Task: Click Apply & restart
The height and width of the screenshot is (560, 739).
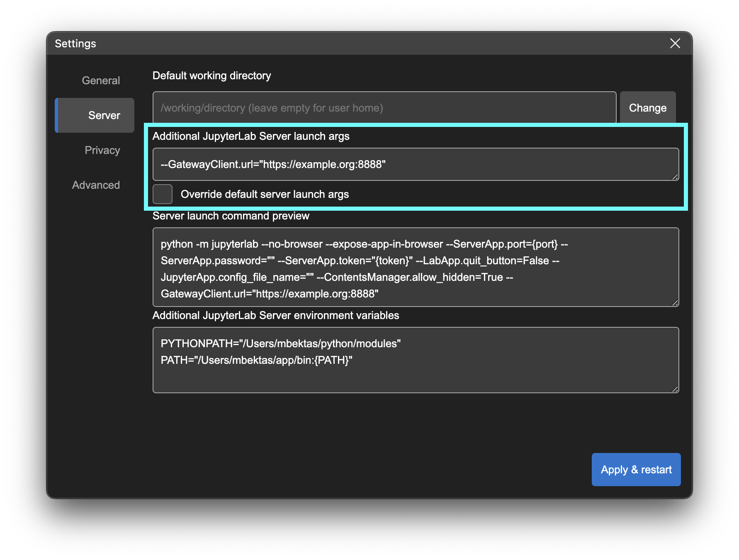Action: (636, 470)
